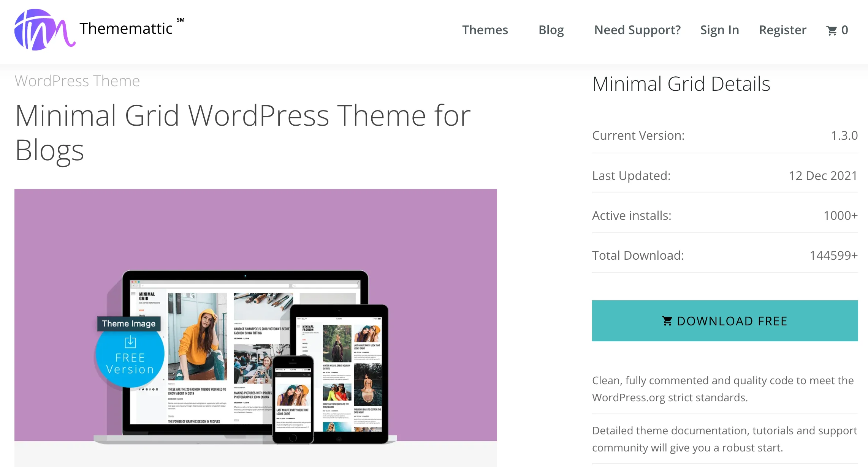Click the Active installs: label
Image resolution: width=868 pixels, height=467 pixels.
click(x=632, y=215)
